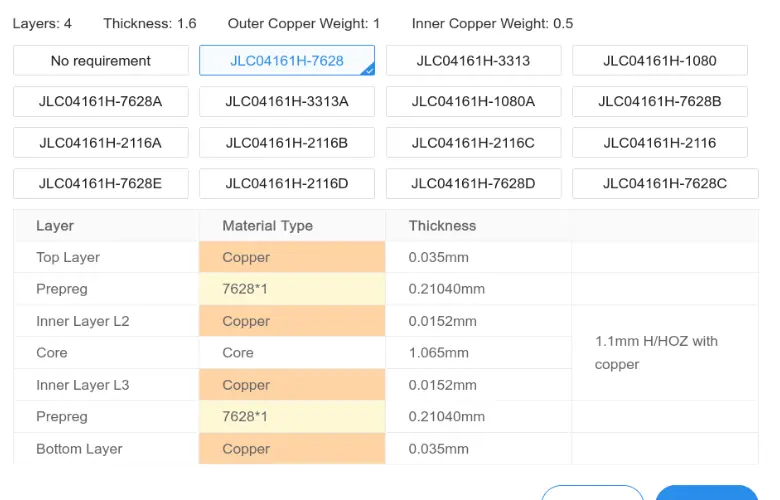Image resolution: width=780 pixels, height=500 pixels.
Task: Select the JLC04161H-2116A option
Action: (100, 143)
